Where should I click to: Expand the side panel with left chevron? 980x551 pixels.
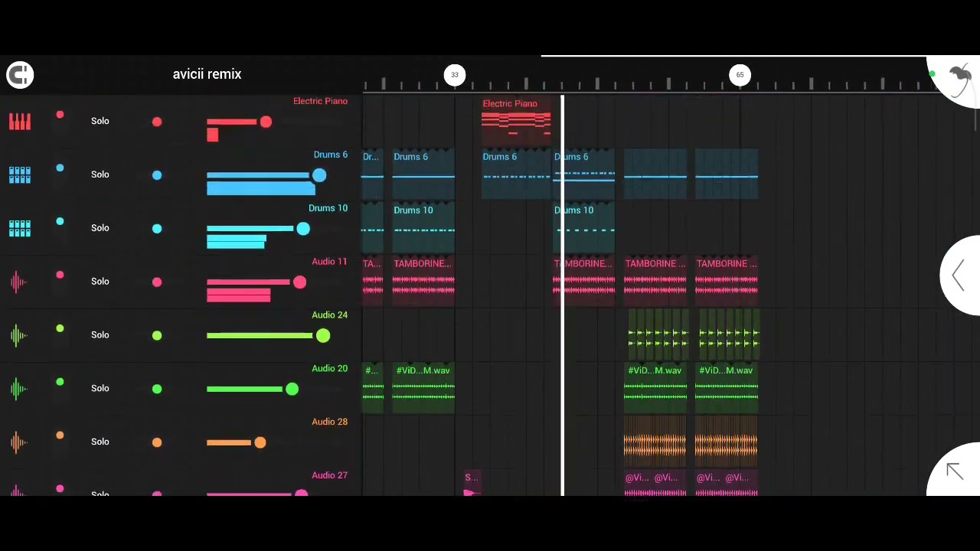click(x=958, y=275)
